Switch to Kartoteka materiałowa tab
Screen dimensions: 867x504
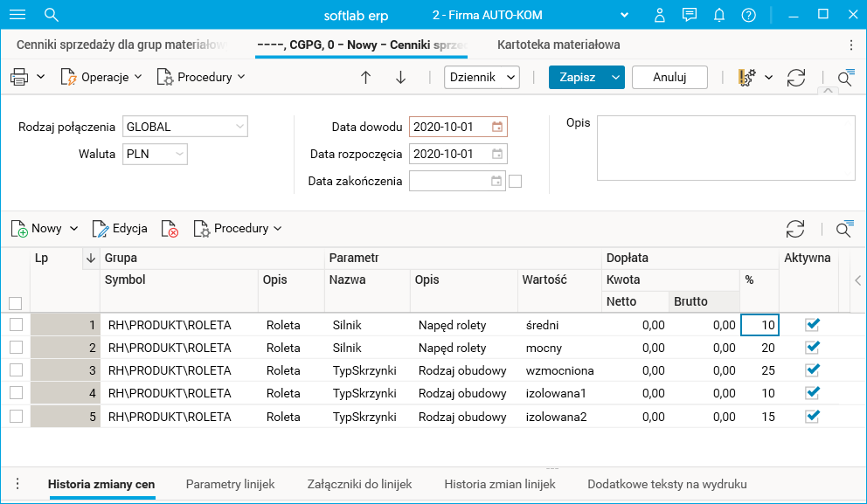[558, 45]
